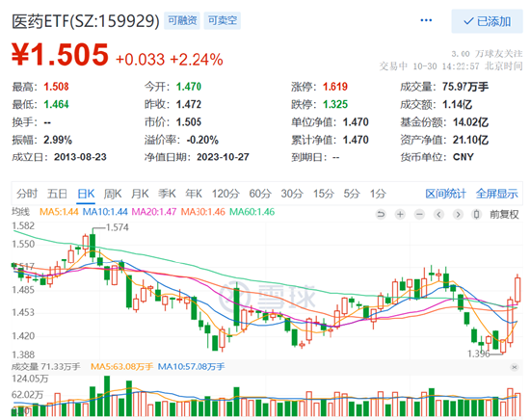Select the 周K chart tab

pyautogui.click(x=113, y=194)
